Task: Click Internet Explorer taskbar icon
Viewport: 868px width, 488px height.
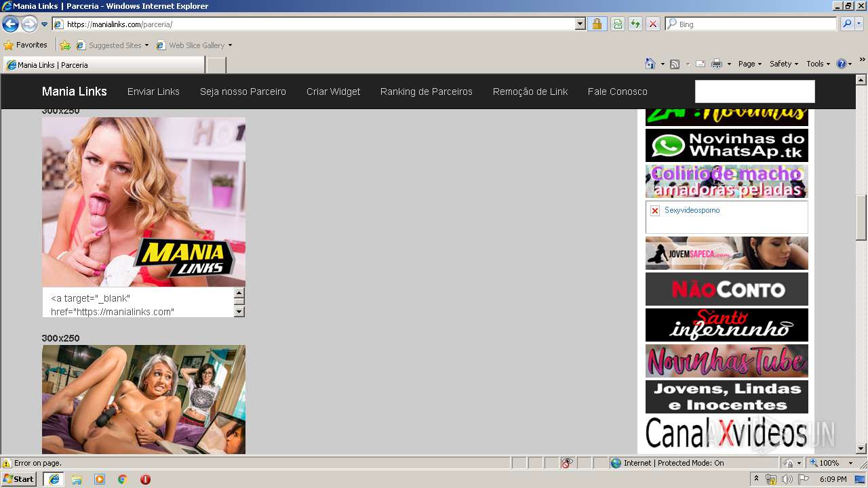Action: point(54,479)
